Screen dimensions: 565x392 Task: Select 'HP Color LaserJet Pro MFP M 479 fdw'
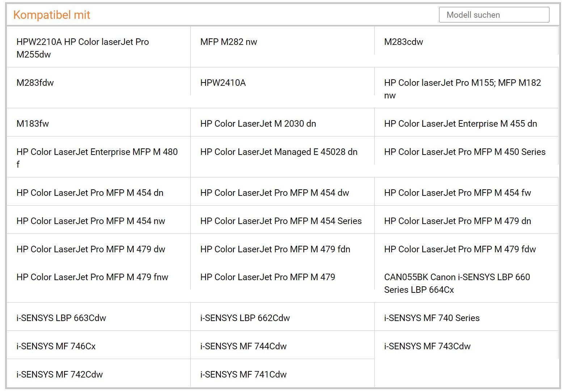(460, 249)
